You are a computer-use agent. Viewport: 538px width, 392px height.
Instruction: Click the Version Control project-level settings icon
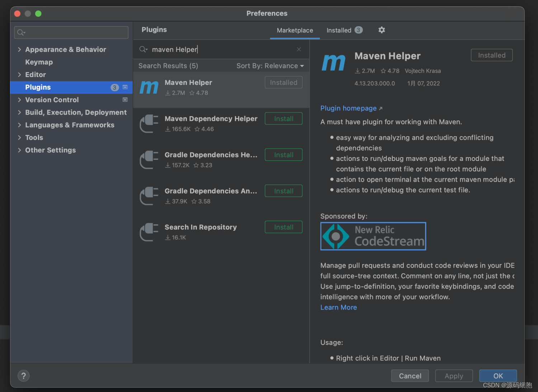(x=125, y=100)
